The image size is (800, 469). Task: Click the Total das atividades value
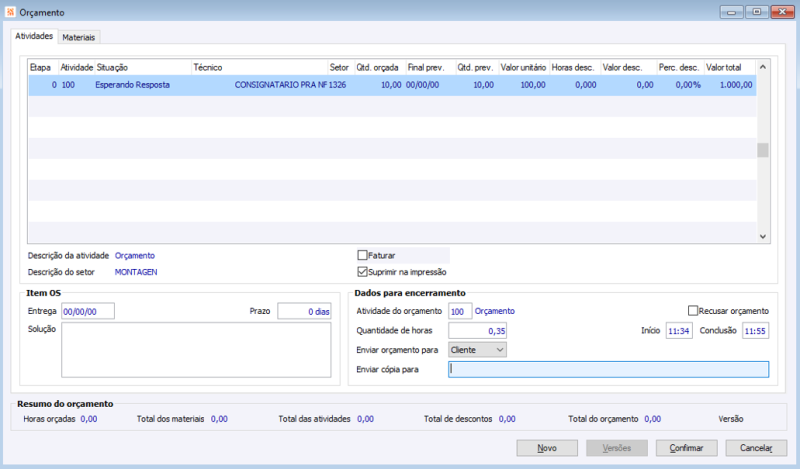pos(365,419)
